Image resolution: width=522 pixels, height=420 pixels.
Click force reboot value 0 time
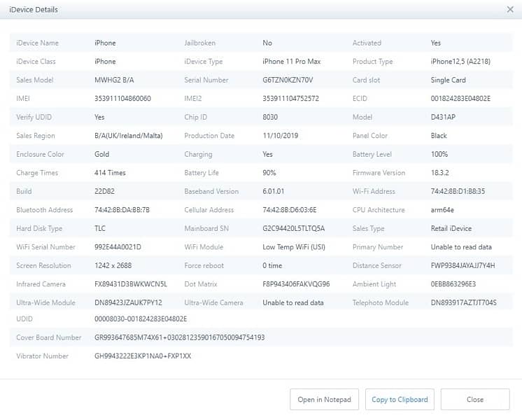(272, 266)
